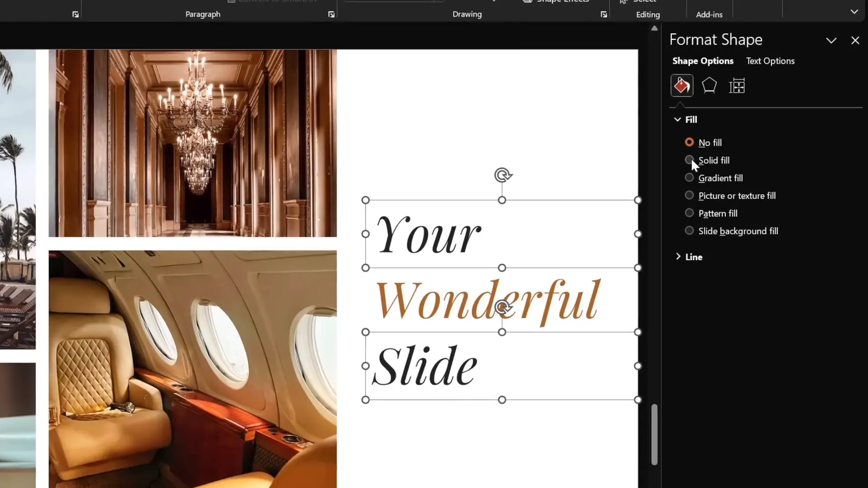
Task: Click the rotate handle above 'Your' text box
Action: [x=503, y=175]
